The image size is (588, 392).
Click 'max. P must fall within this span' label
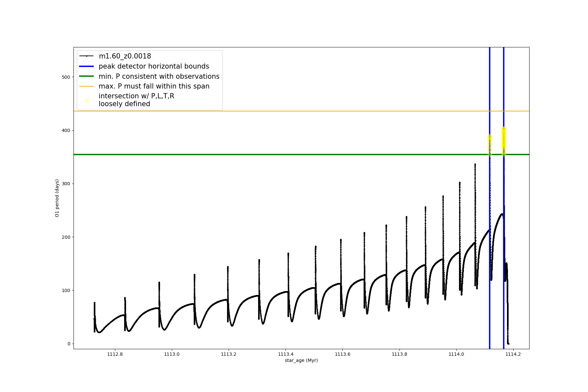[x=154, y=86]
